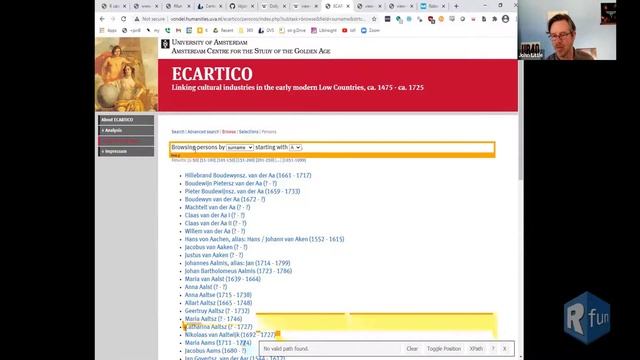This screenshot has height=360, width=640.
Task: Click the browser back arrow
Action: [102, 19]
